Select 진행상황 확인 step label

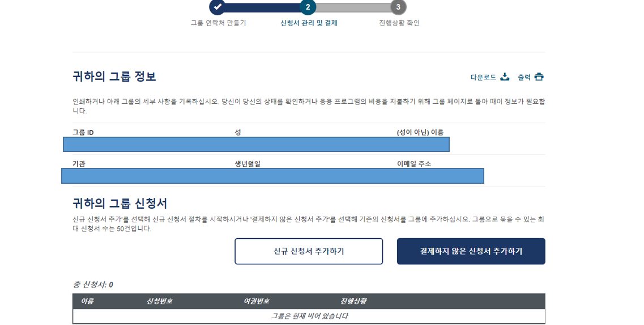point(399,23)
